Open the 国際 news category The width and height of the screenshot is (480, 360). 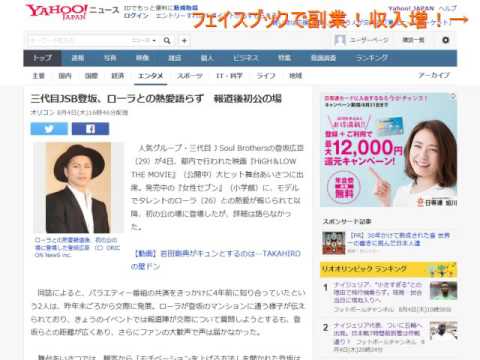91,76
